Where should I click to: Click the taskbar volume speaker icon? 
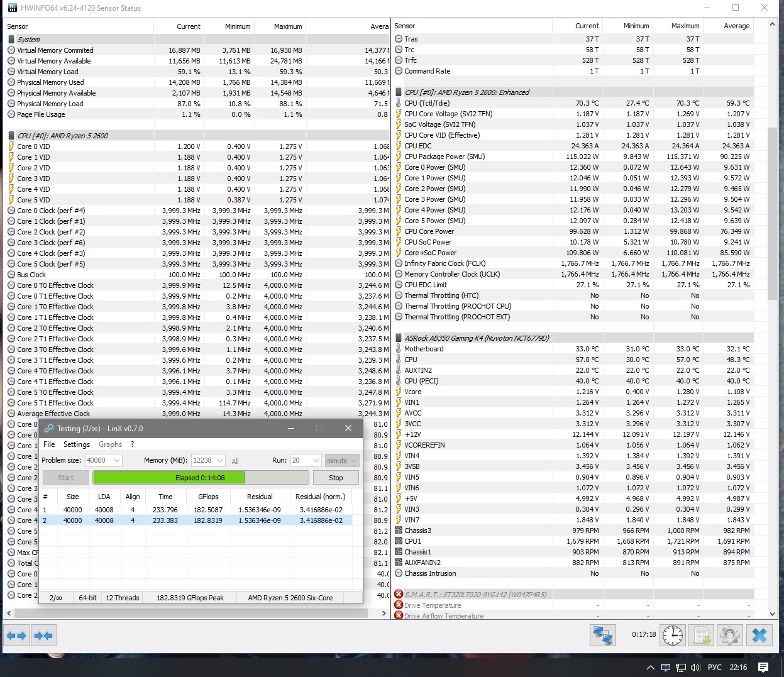coord(695,668)
